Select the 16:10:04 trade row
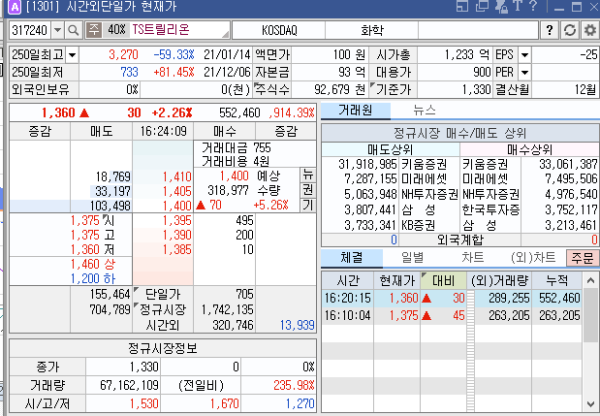 pyautogui.click(x=452, y=316)
